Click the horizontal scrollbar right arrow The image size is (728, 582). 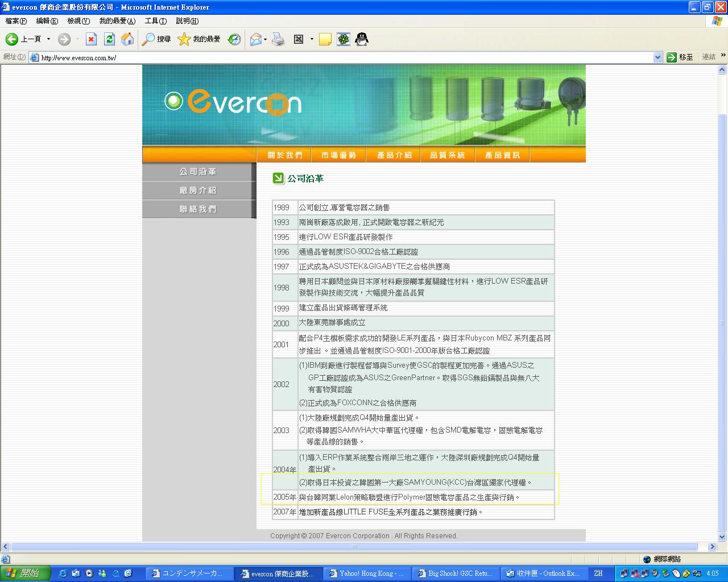[x=712, y=547]
